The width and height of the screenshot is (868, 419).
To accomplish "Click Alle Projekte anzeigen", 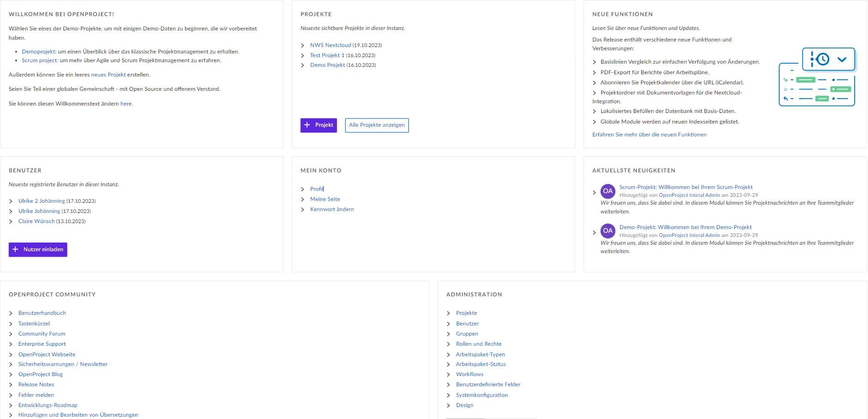I will click(377, 125).
